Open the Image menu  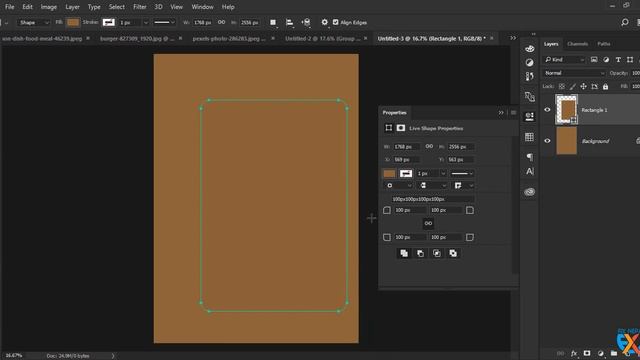point(49,7)
